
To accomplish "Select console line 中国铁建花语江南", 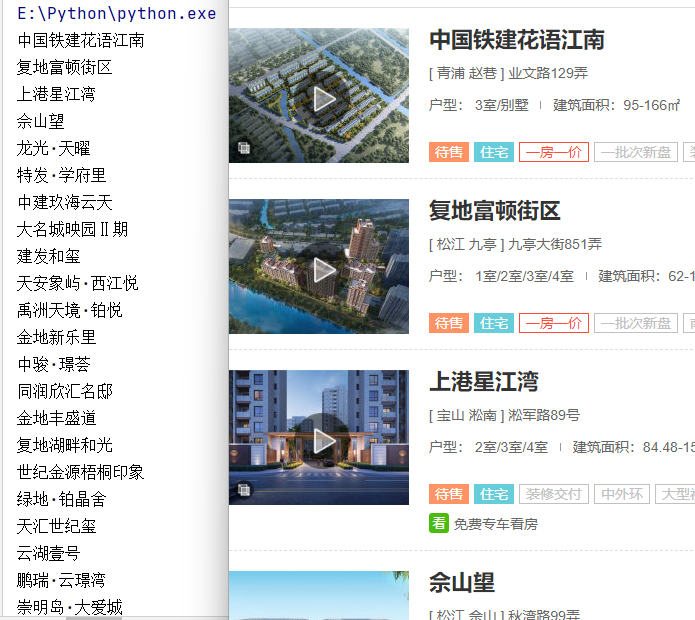I will click(81, 40).
